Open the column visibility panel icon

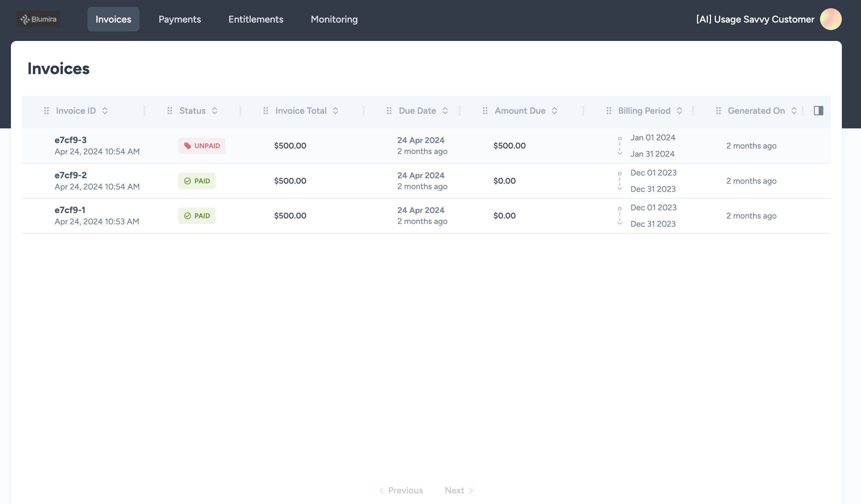coord(819,111)
